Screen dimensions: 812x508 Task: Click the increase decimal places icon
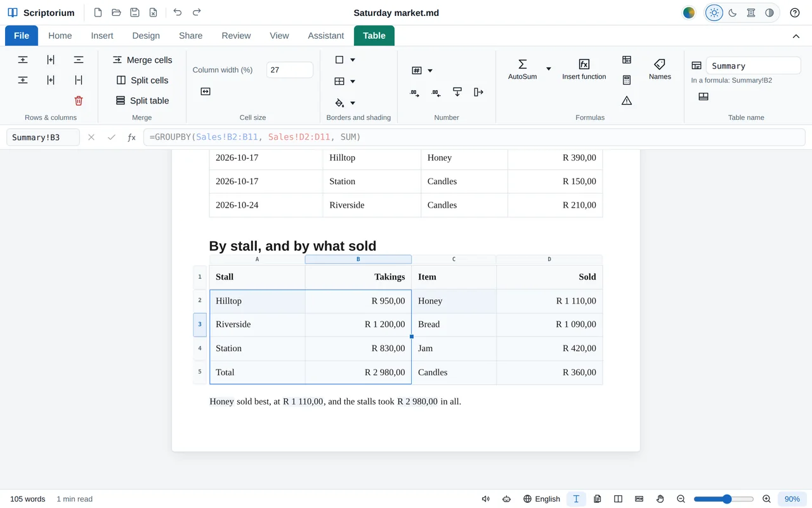[x=414, y=93]
